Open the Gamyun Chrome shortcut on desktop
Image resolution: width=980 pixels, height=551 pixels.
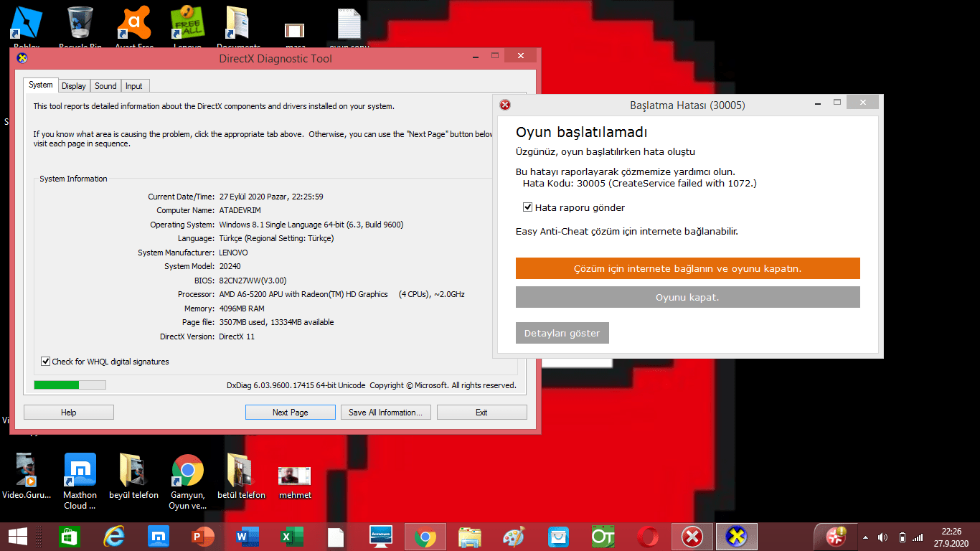(188, 481)
